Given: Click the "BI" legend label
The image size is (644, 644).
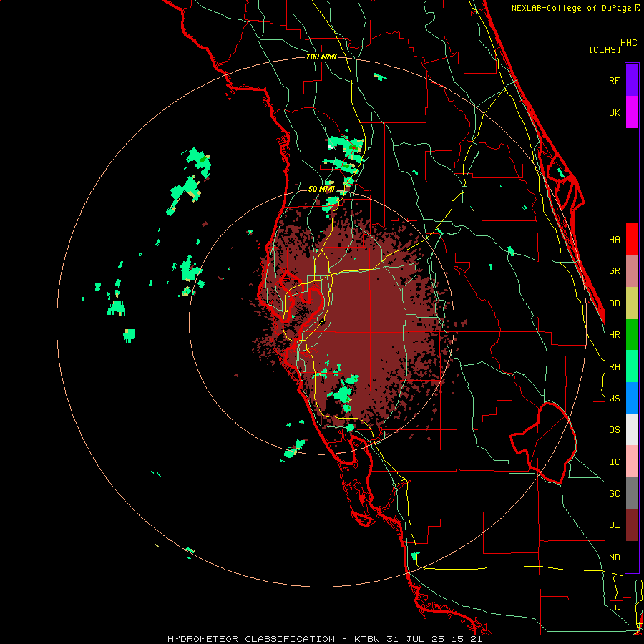Looking at the screenshot, I should 615,525.
